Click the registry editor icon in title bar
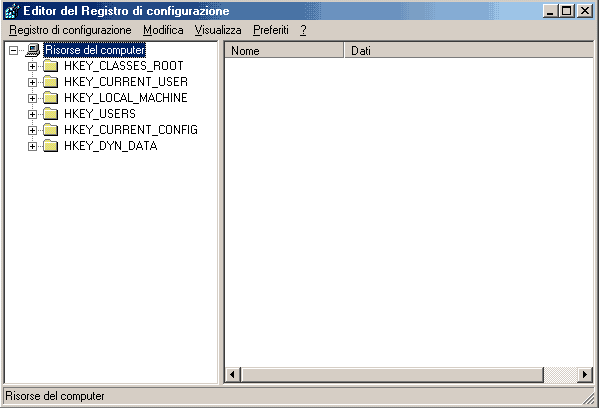The image size is (599, 408). pos(12,11)
